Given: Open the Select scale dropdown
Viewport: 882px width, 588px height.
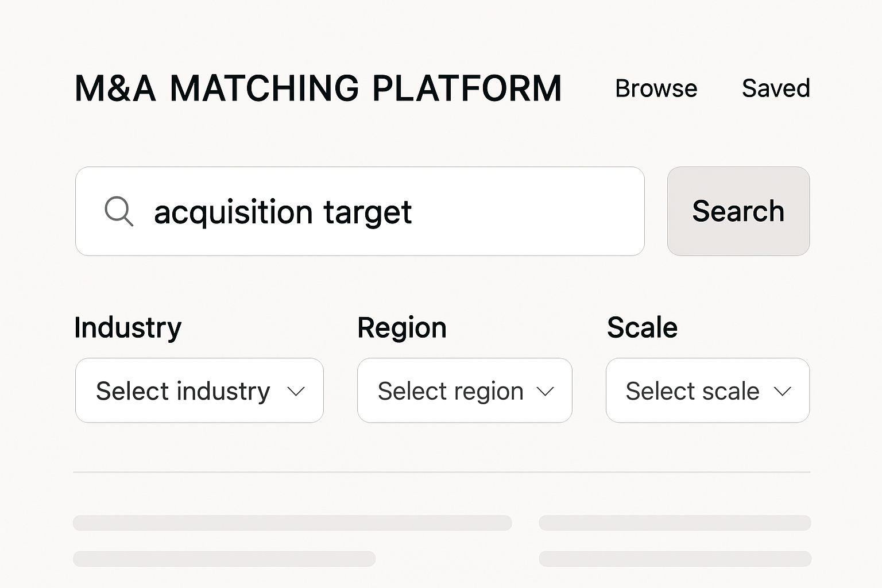Looking at the screenshot, I should tap(707, 390).
